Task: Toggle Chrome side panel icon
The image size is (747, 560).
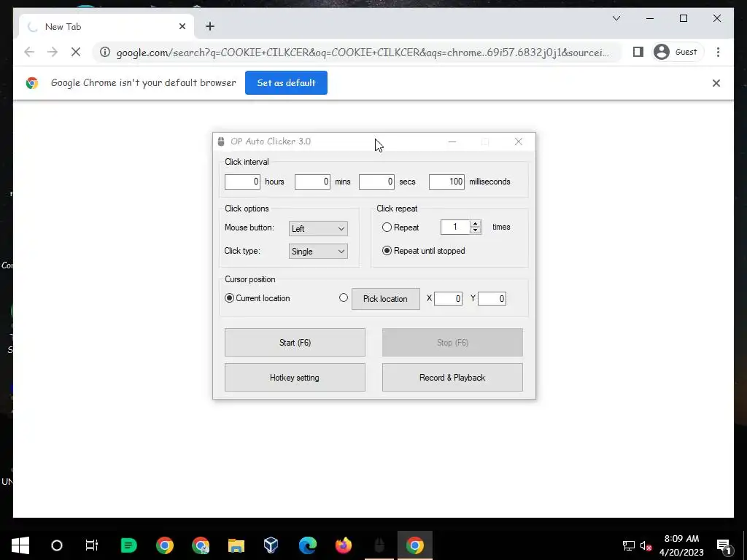Action: tap(638, 52)
